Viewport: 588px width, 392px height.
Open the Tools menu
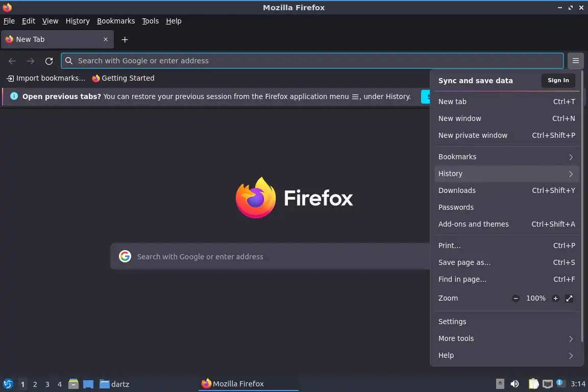coord(151,21)
